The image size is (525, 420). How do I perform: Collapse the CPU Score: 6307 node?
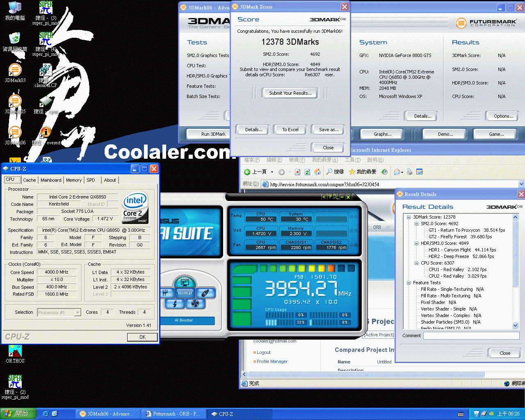point(416,263)
